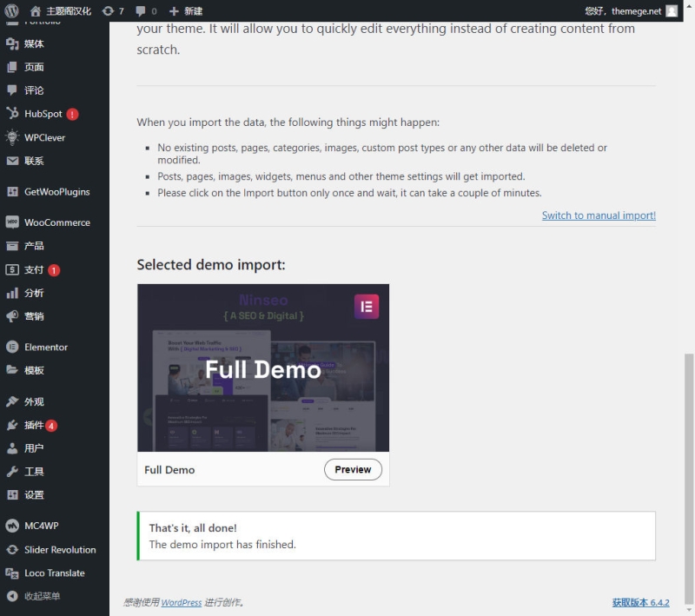Viewport: 695px width, 616px height.
Task: Click the Switch to manual import link
Action: (x=599, y=215)
